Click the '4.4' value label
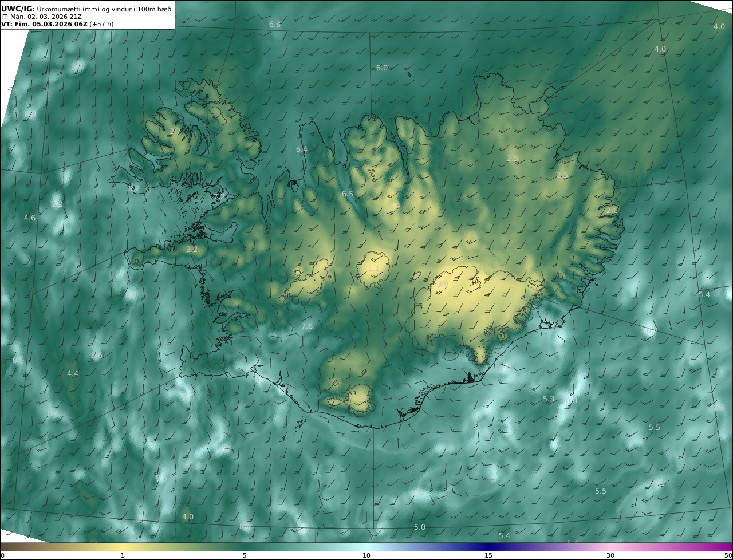Screen dimensions: 733x560 coord(73,373)
